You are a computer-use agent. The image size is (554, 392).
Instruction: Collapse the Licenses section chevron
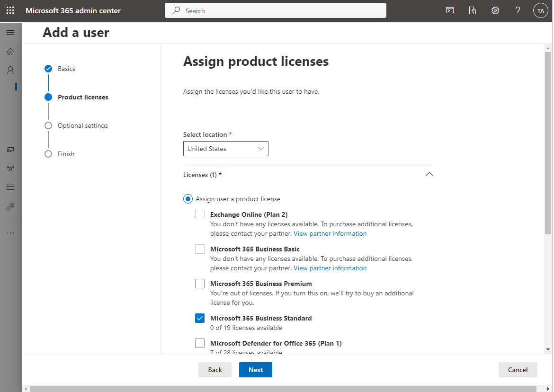(x=429, y=174)
